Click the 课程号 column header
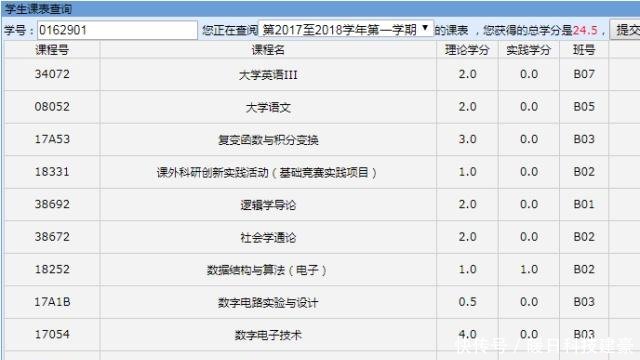The width and height of the screenshot is (640, 360). click(x=52, y=50)
